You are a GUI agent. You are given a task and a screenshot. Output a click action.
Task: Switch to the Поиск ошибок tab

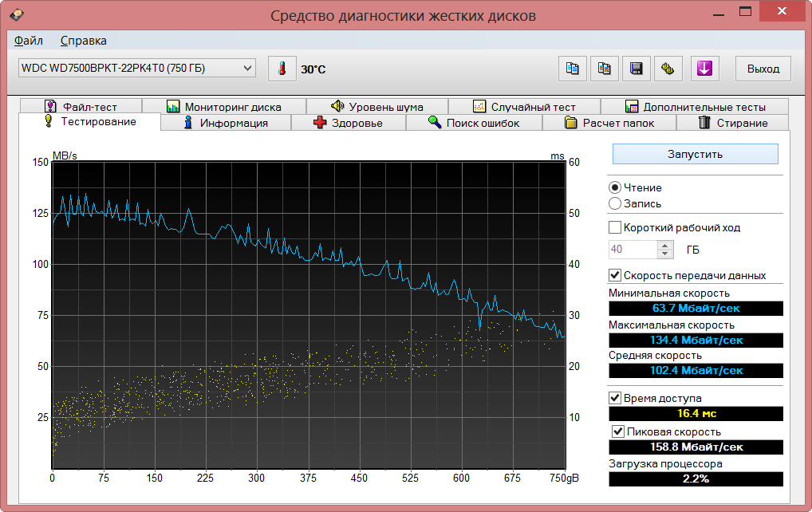(x=475, y=123)
